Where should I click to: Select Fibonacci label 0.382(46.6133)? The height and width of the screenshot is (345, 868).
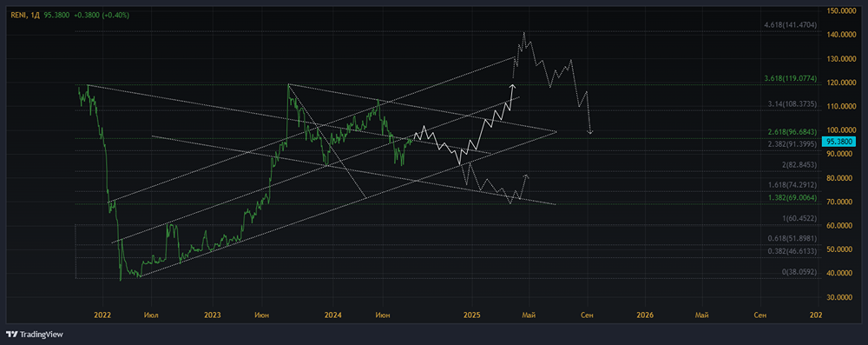[x=792, y=252]
